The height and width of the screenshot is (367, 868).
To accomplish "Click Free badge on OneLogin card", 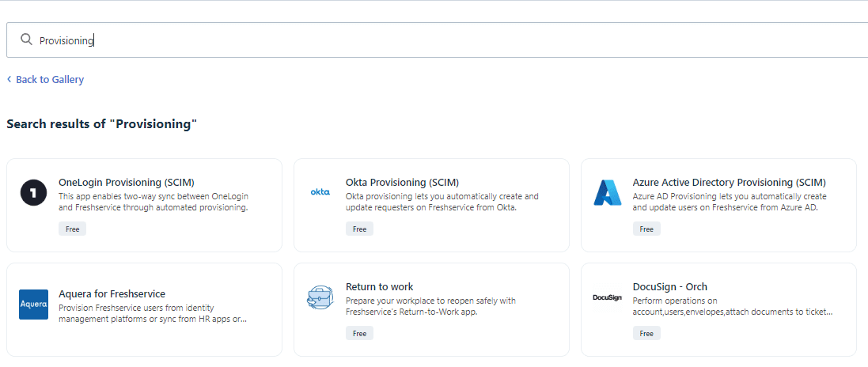I will pyautogui.click(x=73, y=229).
